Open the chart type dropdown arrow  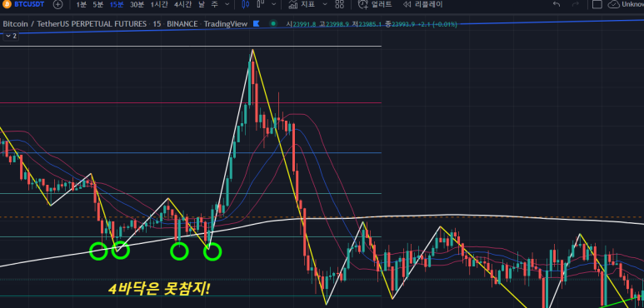click(274, 4)
